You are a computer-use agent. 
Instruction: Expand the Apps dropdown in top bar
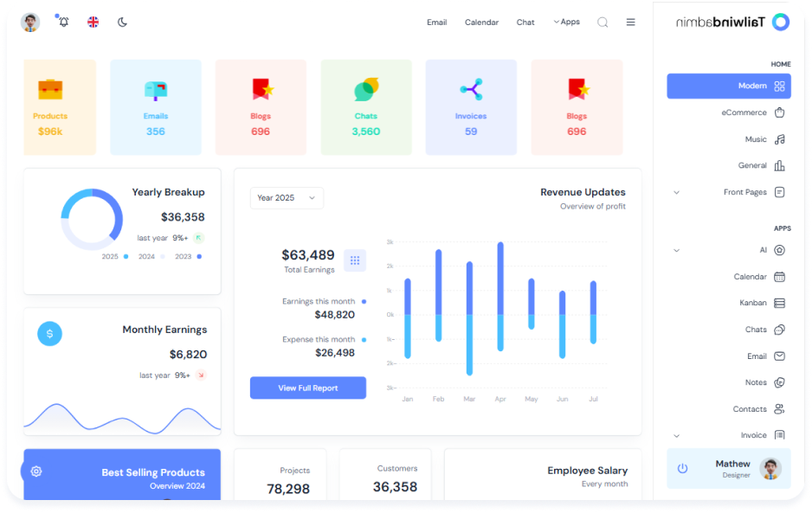pyautogui.click(x=566, y=22)
